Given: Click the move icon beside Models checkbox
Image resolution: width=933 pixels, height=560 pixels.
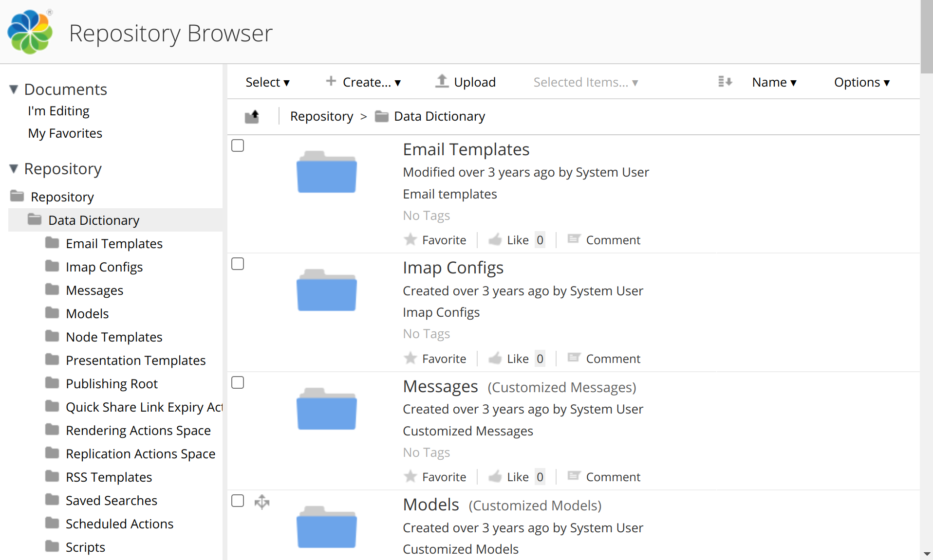Looking at the screenshot, I should coord(262,502).
